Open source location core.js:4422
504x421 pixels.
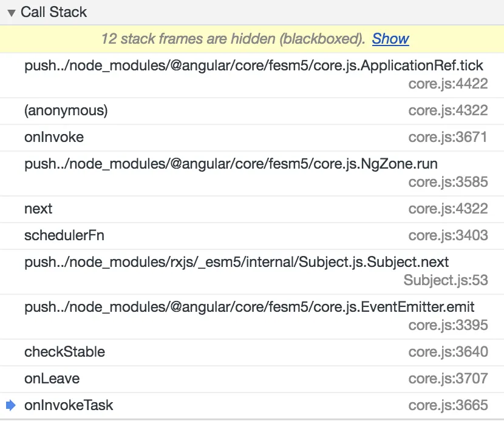click(448, 84)
